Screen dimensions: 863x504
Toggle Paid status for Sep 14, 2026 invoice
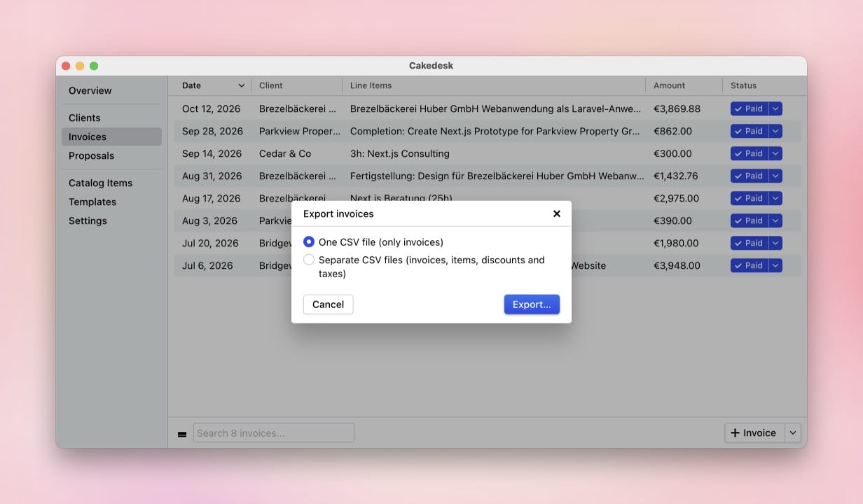tap(749, 153)
